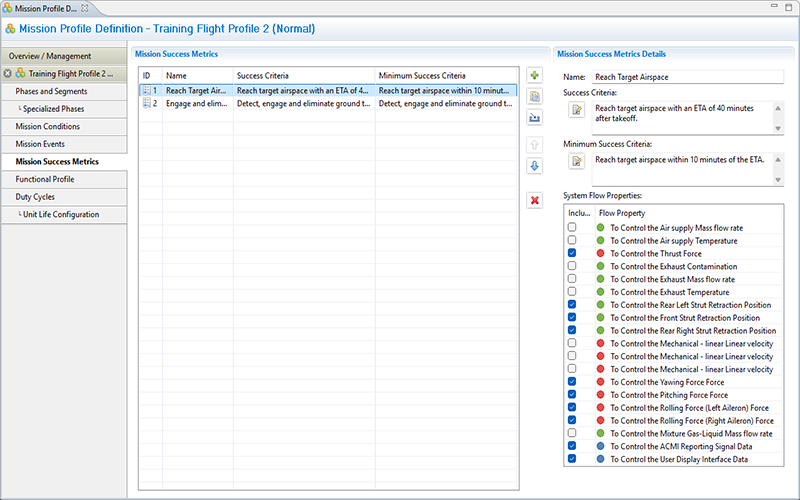Viewport: 800px width, 500px height.
Task: Click the Rolling Force (Right Aileron) Force row text
Action: [692, 420]
